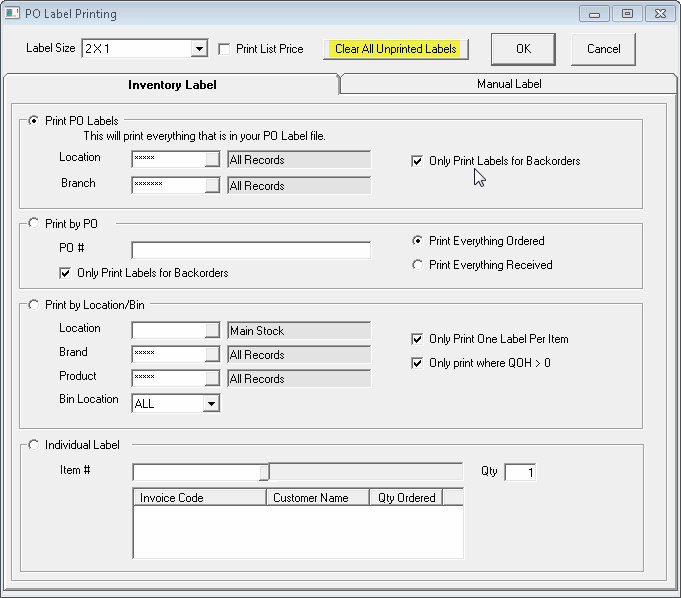Select the Individual Label radio option
681x598 pixels.
33,445
